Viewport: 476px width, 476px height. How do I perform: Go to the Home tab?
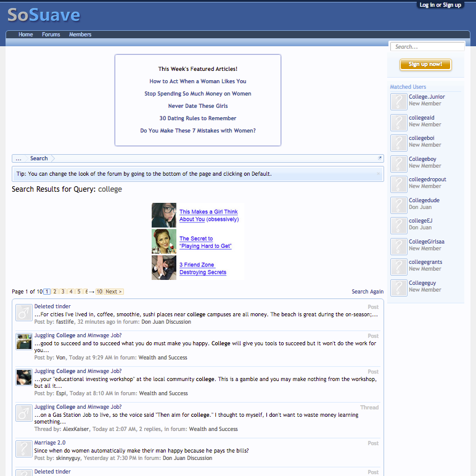tap(25, 35)
